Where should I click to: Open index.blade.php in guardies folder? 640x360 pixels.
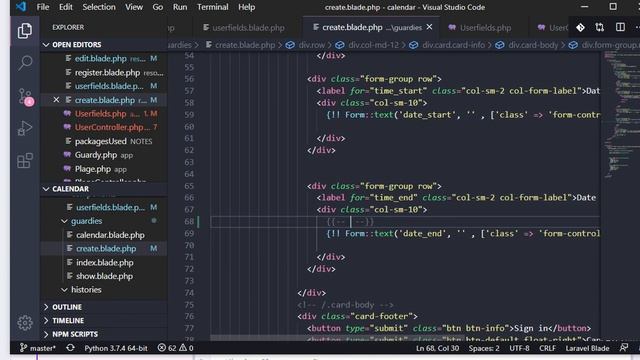coord(104,262)
